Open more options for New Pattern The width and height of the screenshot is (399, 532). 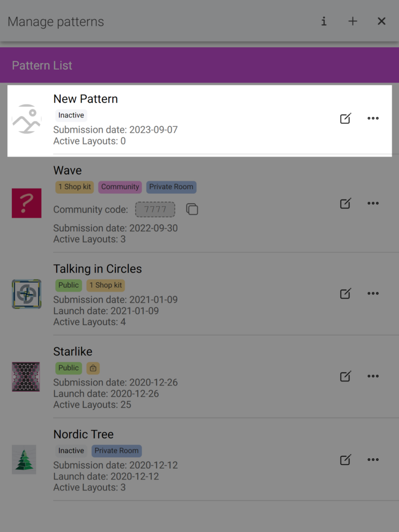pyautogui.click(x=373, y=118)
